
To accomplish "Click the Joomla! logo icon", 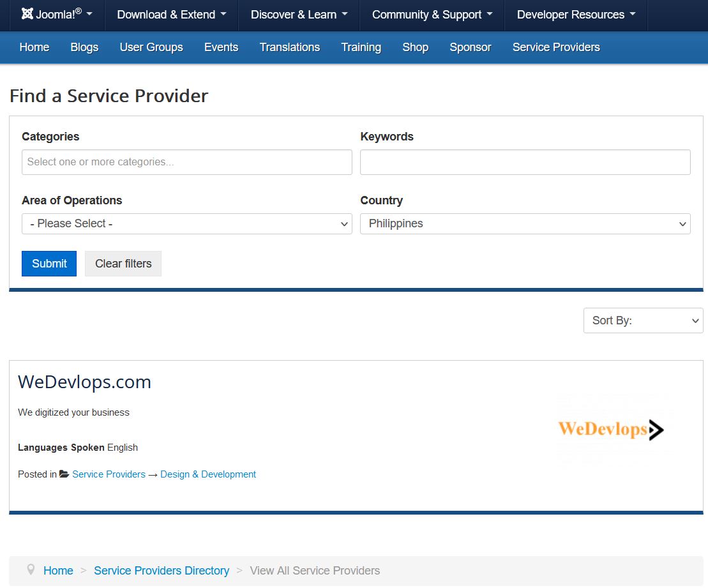I will [27, 14].
